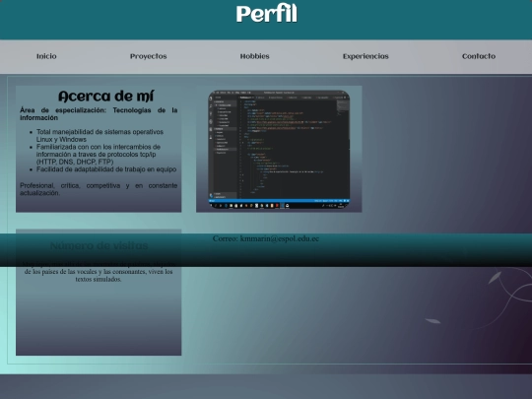
Task: Open the Contacto page
Action: 479,56
